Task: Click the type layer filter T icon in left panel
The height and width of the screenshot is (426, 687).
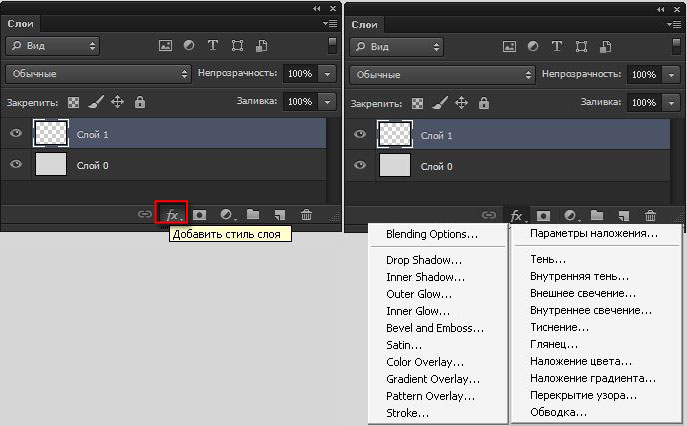Action: coord(213,46)
